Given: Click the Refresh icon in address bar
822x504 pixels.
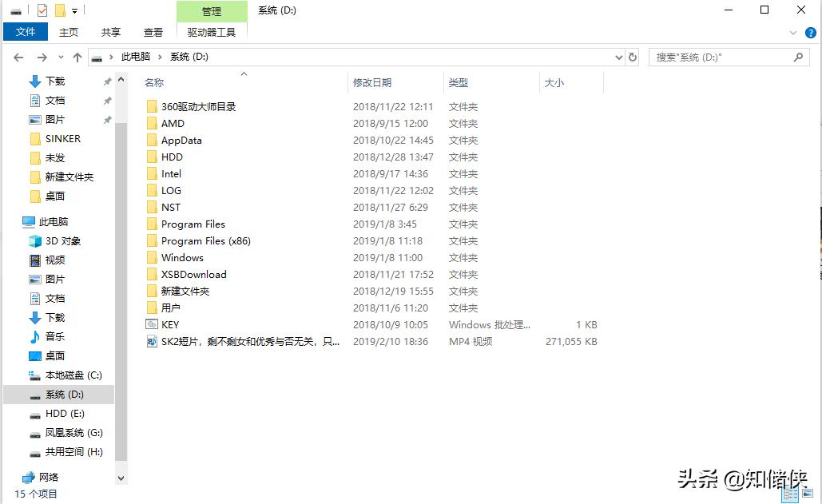Looking at the screenshot, I should point(632,57).
